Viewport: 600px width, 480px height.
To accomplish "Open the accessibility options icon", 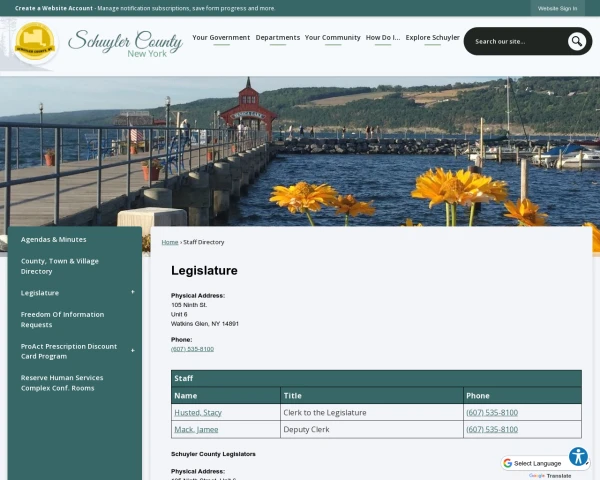I will click(578, 456).
